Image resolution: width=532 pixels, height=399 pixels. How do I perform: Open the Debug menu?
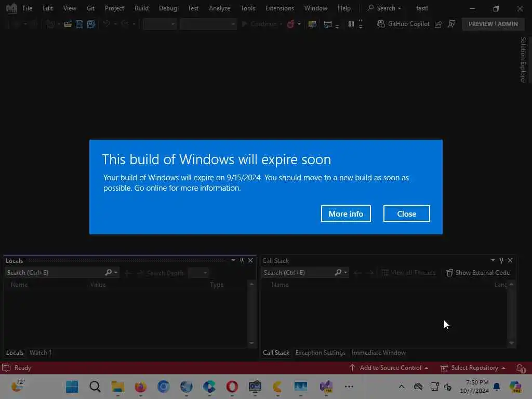(x=168, y=8)
